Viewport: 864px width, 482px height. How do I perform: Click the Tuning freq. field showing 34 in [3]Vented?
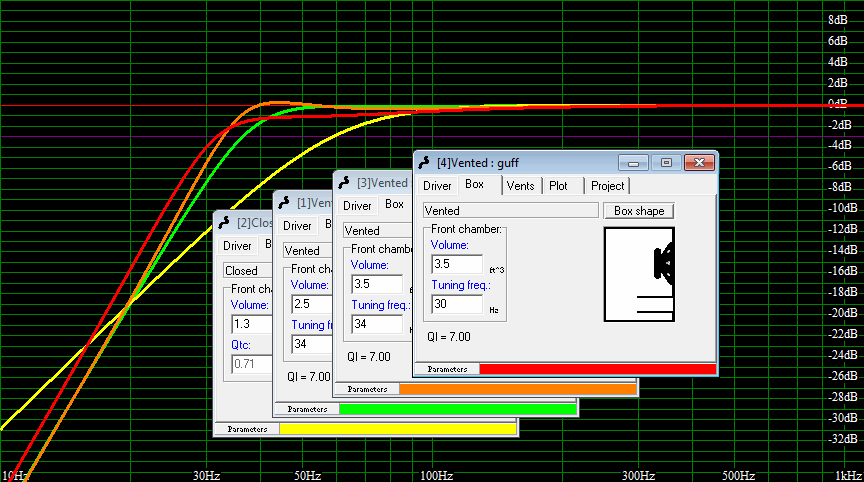(377, 324)
